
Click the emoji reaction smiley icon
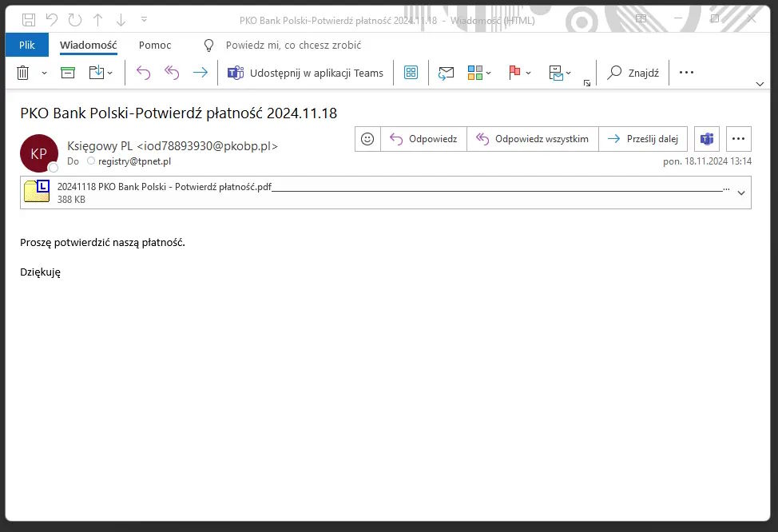tap(367, 139)
